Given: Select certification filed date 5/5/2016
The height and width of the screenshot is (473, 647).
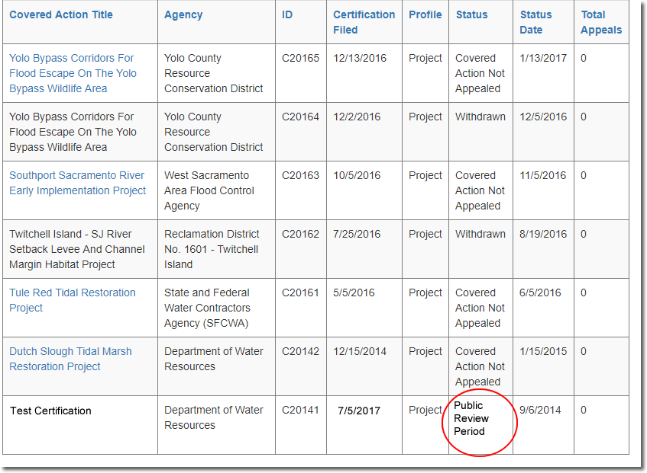Looking at the screenshot, I should (x=354, y=293).
